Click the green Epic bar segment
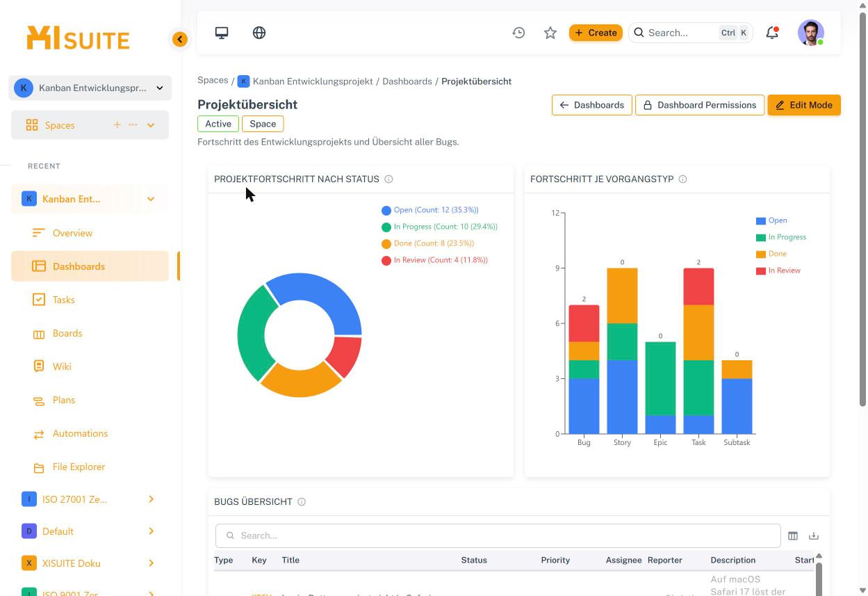Viewport: 868px width, 596px height. tap(660, 378)
